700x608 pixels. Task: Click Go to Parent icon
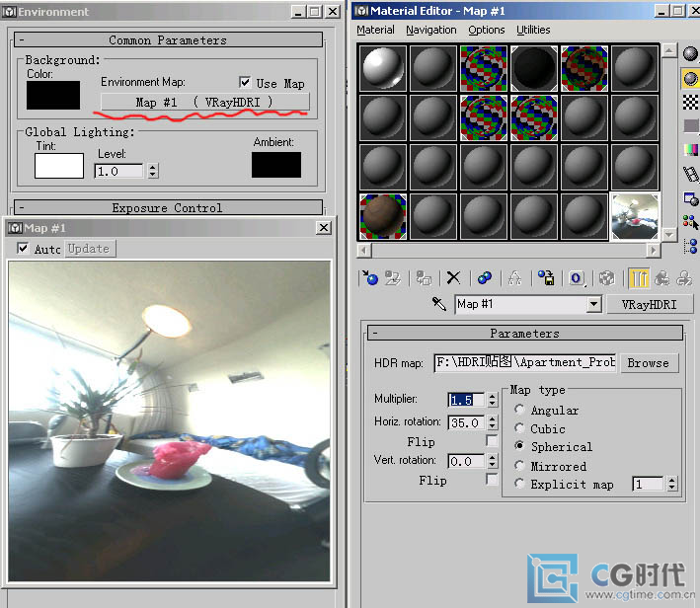tap(662, 278)
